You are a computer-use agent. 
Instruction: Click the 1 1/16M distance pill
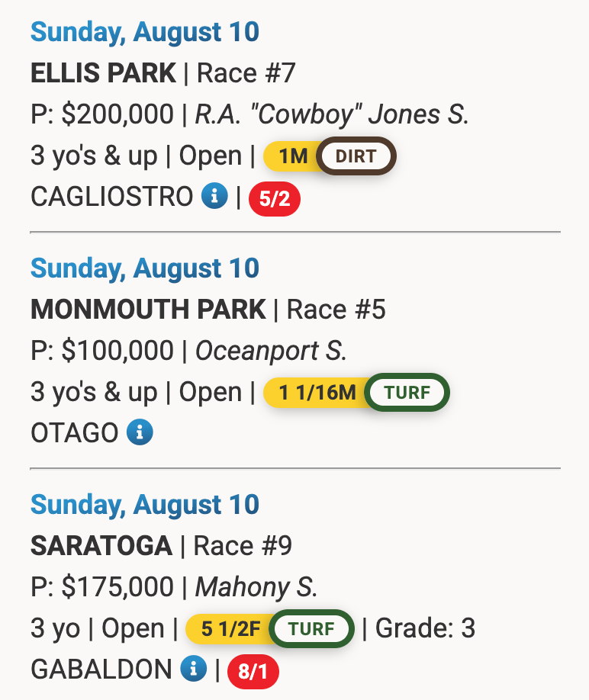click(316, 393)
